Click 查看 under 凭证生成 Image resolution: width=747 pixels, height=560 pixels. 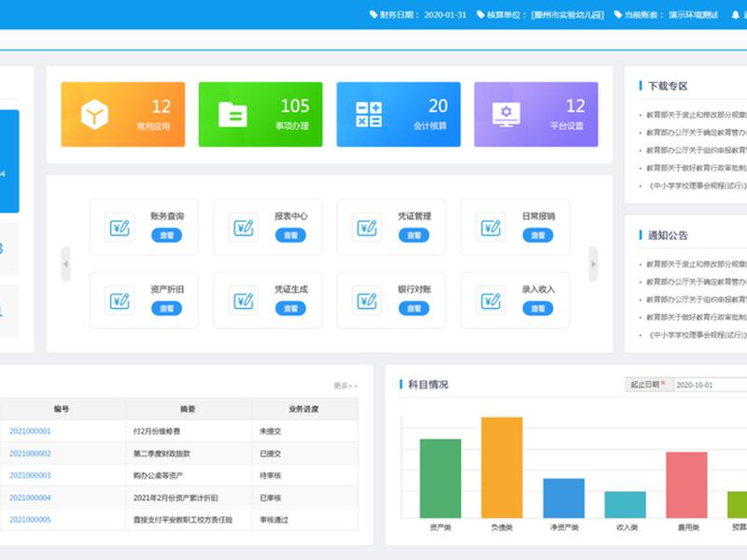[x=290, y=309]
